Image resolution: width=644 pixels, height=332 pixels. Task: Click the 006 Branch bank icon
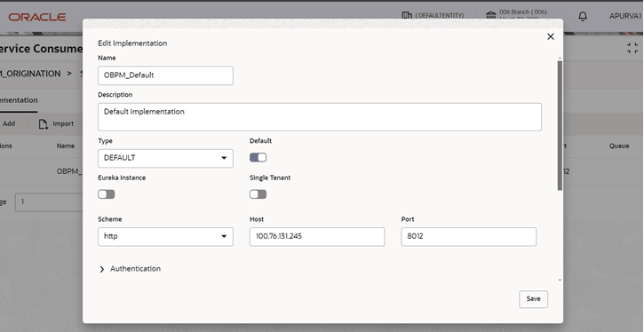tap(491, 16)
